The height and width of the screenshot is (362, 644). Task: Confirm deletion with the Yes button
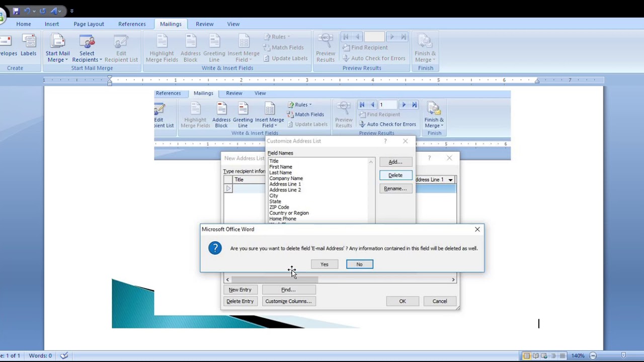(x=325, y=264)
